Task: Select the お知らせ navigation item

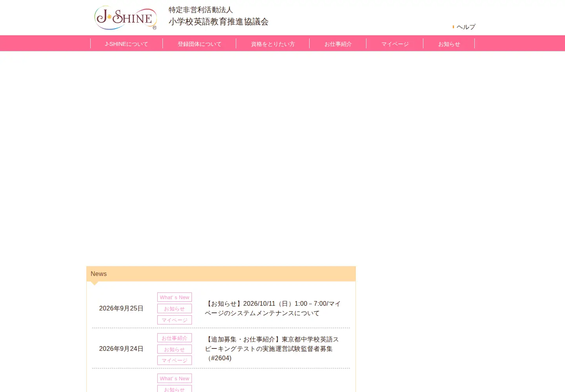Action: click(449, 44)
